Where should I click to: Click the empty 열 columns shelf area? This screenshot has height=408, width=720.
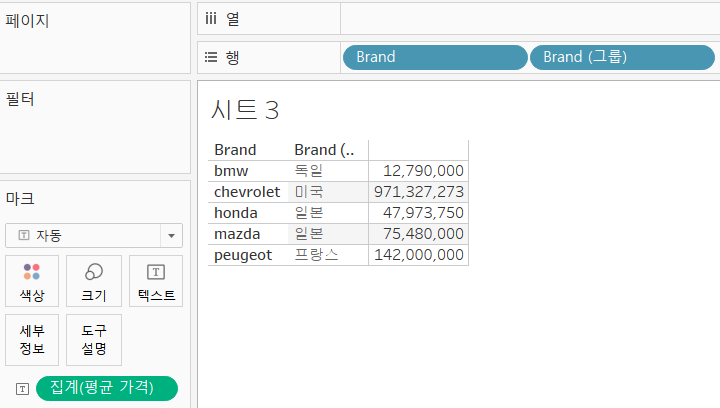530,19
